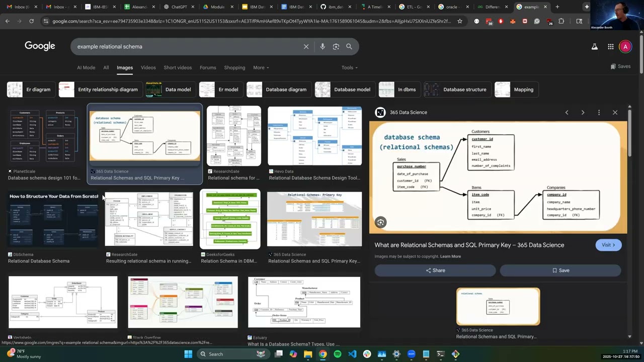
Task: Open Terminal from the taskbar
Action: click(441, 354)
